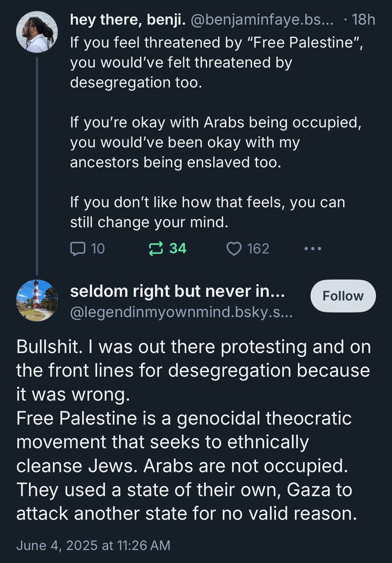Like benji's post with the heart icon
392x563 pixels.
click(233, 248)
